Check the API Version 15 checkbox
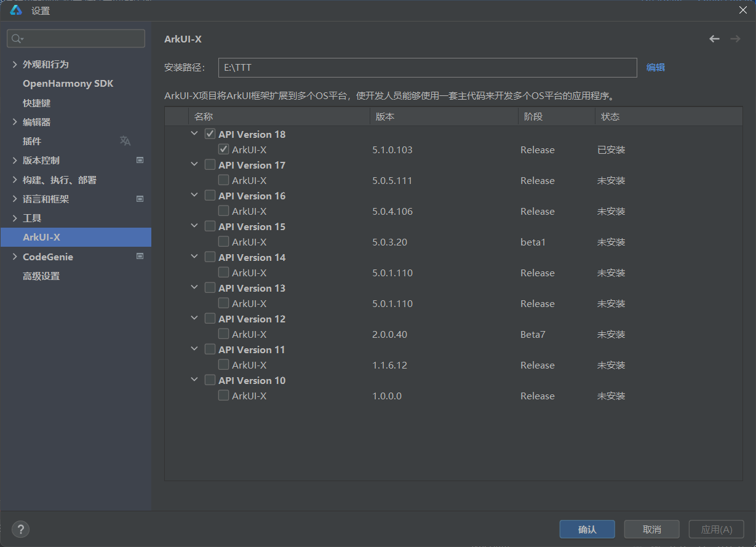 point(210,226)
